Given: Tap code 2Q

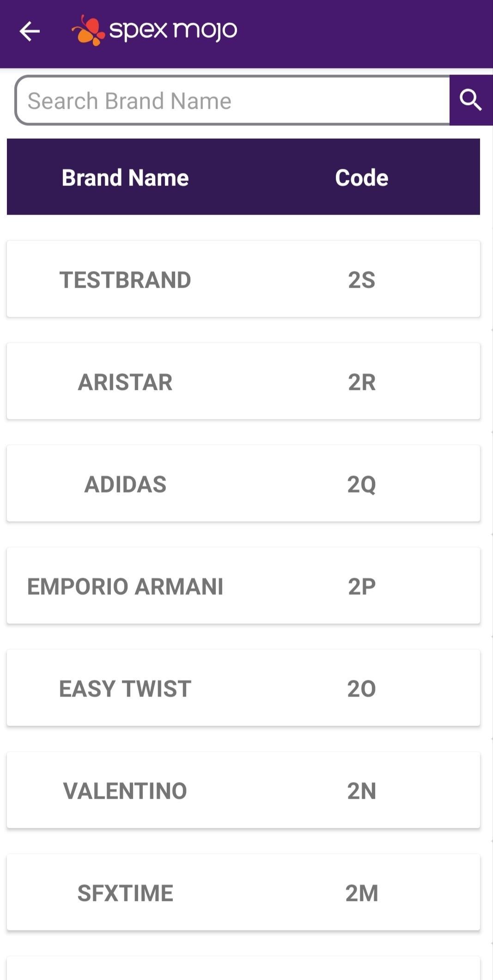Looking at the screenshot, I should click(362, 485).
